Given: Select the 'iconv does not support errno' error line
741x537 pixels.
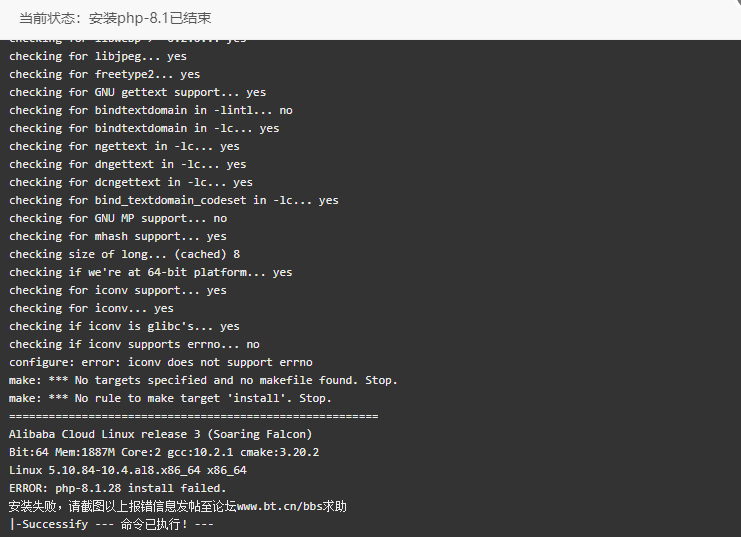Looking at the screenshot, I should click(161, 363).
